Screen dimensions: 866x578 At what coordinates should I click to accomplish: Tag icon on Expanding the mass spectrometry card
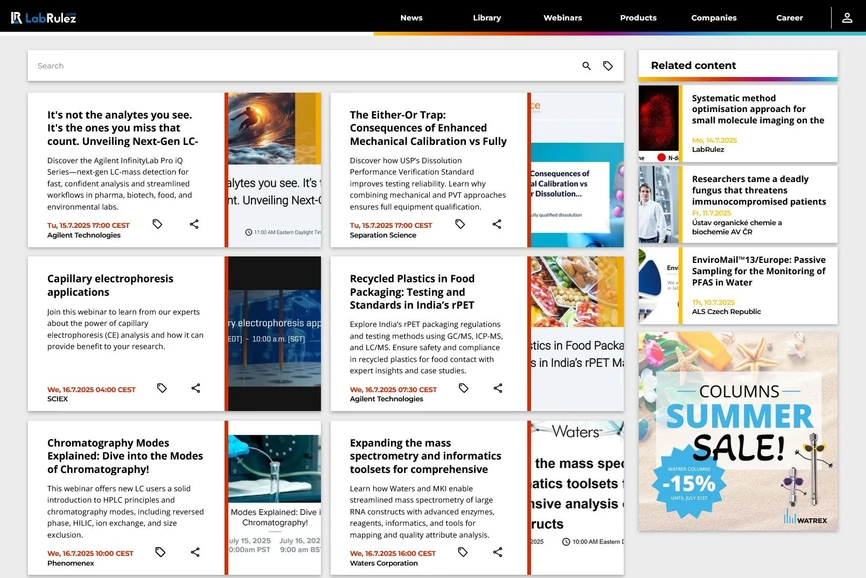click(463, 552)
